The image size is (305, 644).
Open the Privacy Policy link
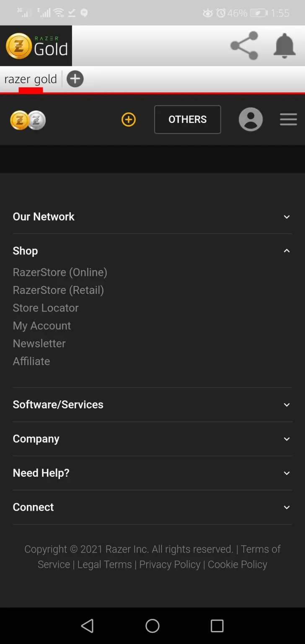click(x=170, y=564)
